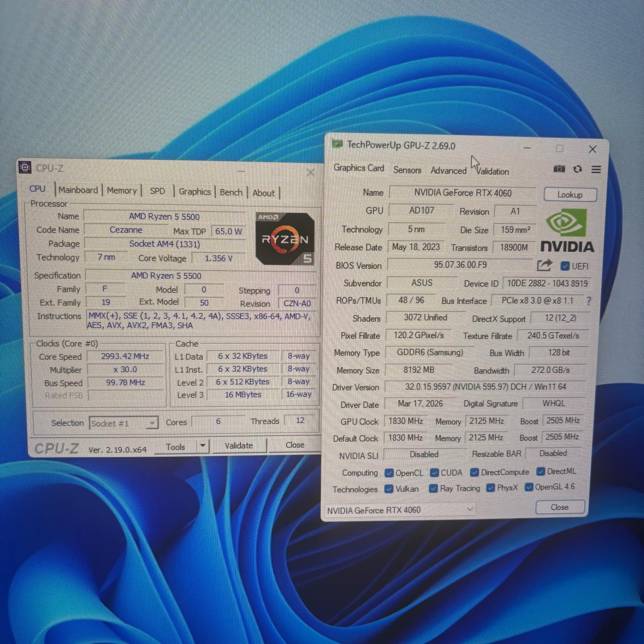Open the Socket #1 selection dropdown
This screenshot has height=644, width=644.
coord(124,423)
